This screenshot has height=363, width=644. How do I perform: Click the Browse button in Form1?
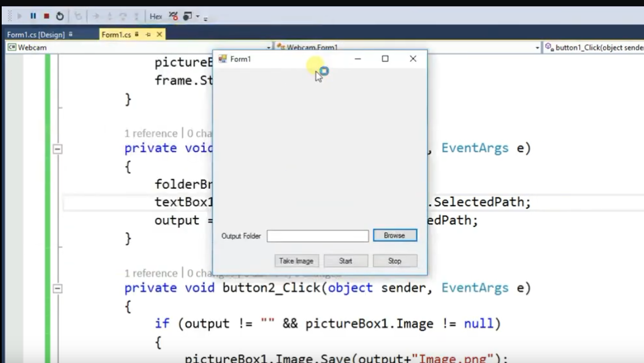pos(395,236)
